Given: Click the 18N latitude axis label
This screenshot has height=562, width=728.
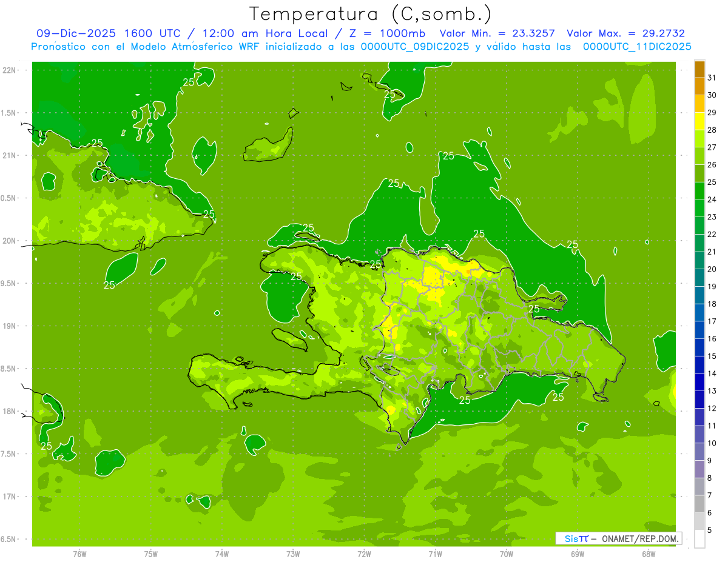Looking at the screenshot, I should [9, 412].
